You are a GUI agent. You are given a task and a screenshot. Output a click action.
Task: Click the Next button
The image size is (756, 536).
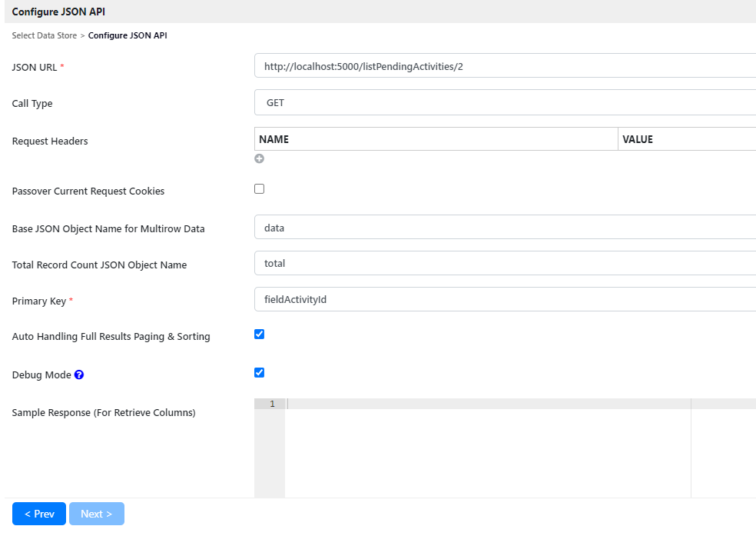coord(97,514)
